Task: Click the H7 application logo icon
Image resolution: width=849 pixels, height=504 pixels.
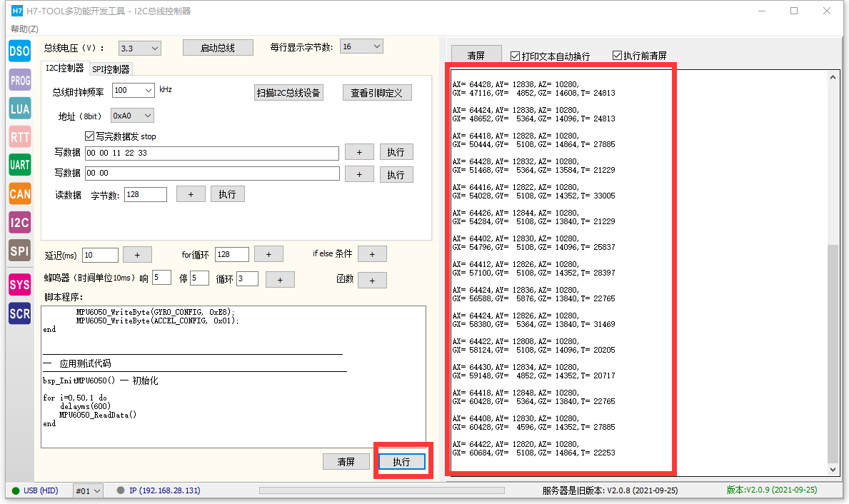Action: pyautogui.click(x=17, y=11)
